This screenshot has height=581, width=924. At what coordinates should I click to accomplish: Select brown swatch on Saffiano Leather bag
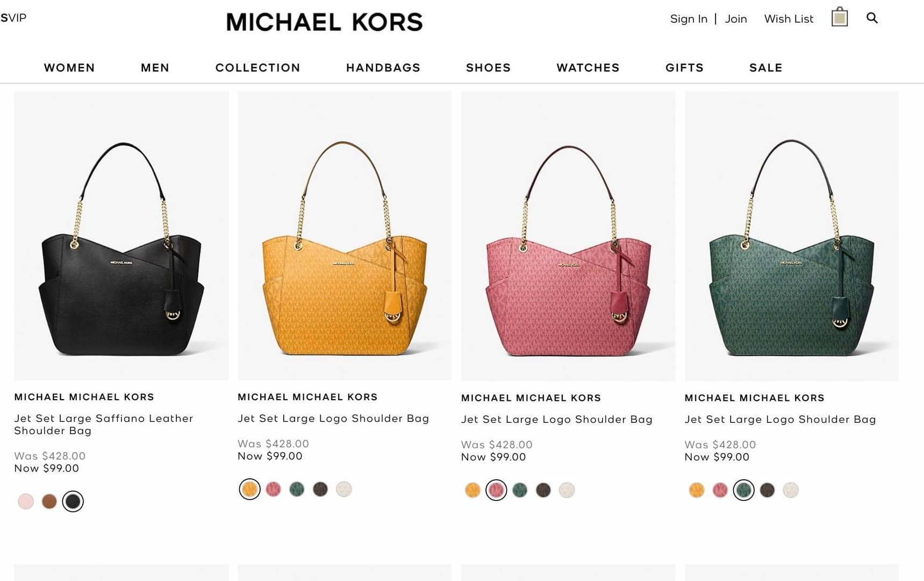click(x=49, y=501)
